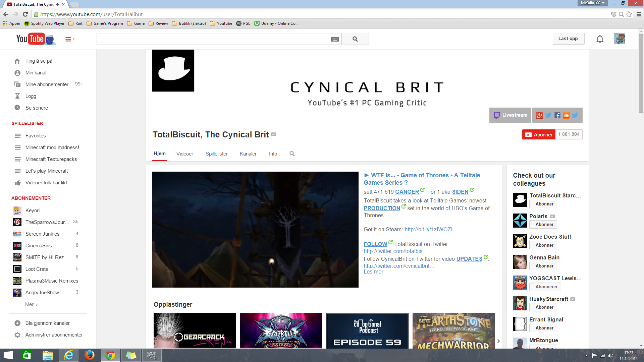Image resolution: width=644 pixels, height=362 pixels.
Task: Switch to the Info tab
Action: click(273, 154)
